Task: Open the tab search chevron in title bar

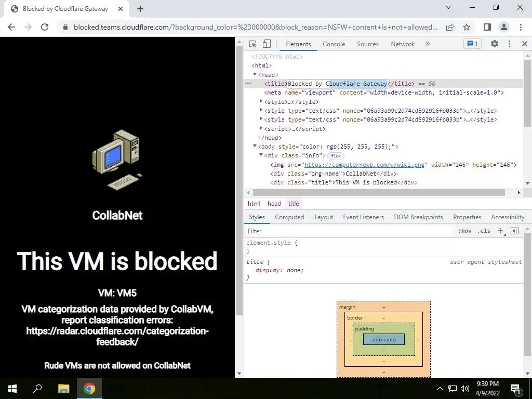Action: pyautogui.click(x=448, y=7)
